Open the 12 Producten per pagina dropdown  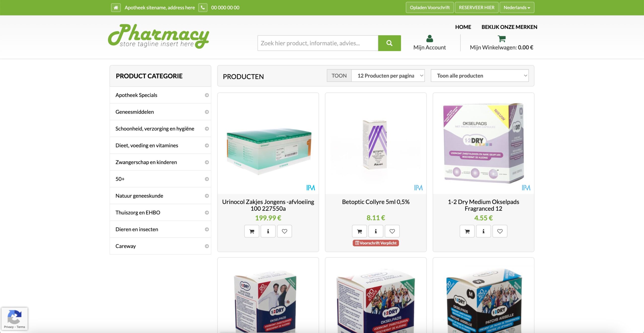coord(388,76)
